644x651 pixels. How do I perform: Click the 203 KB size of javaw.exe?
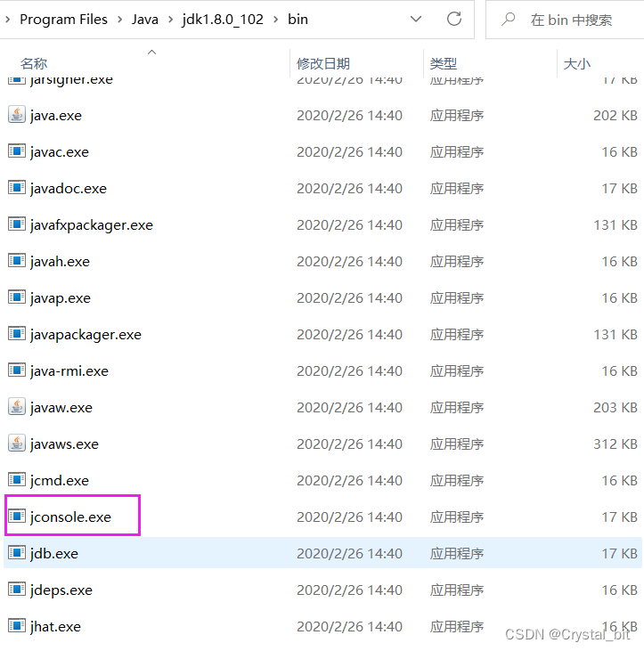point(615,408)
